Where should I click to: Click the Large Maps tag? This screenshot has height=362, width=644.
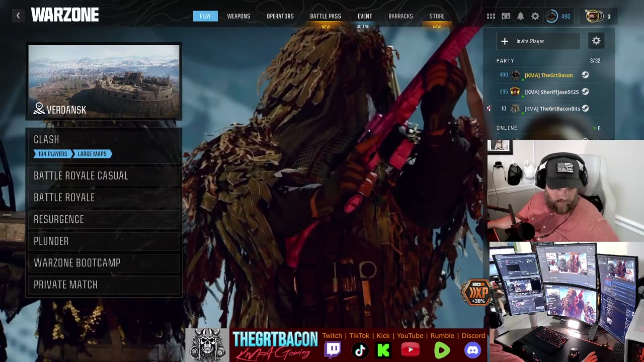point(92,154)
